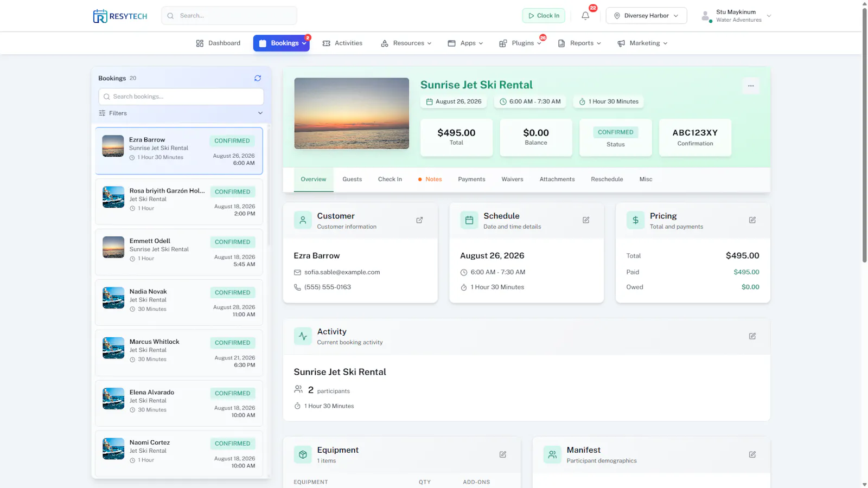
Task: Click the page vertical scrollbar
Action: [x=864, y=136]
